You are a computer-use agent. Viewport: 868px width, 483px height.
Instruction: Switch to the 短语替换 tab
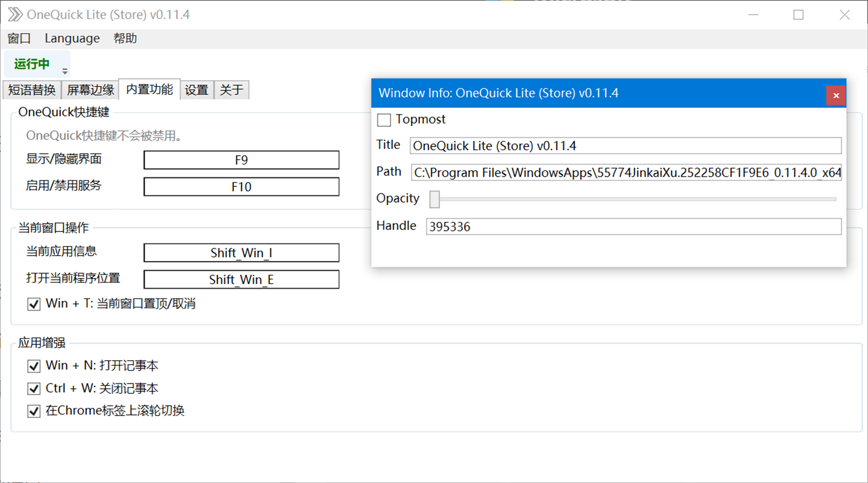(32, 90)
